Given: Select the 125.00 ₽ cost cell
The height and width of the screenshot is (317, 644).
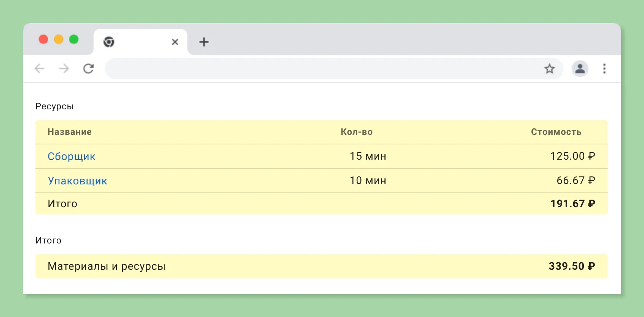Looking at the screenshot, I should (573, 156).
